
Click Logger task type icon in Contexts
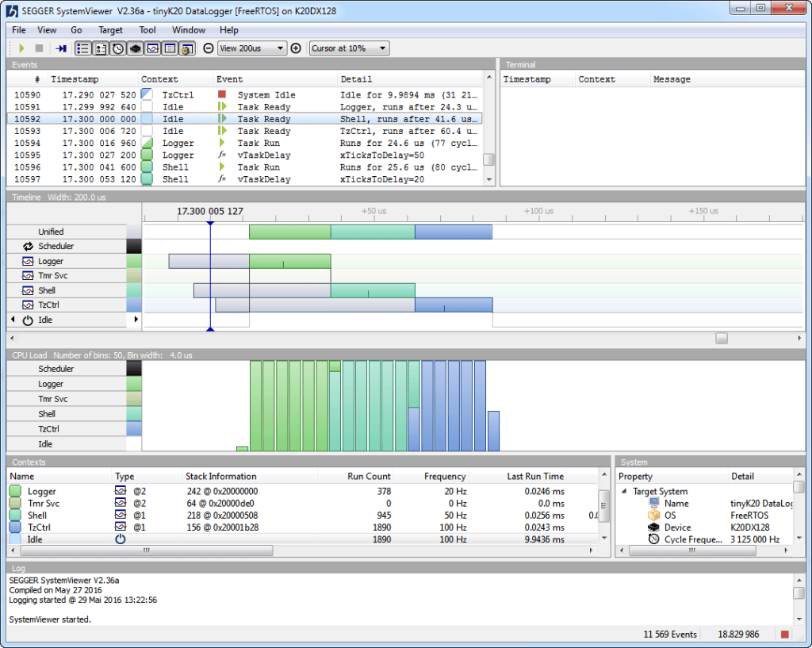point(121,490)
